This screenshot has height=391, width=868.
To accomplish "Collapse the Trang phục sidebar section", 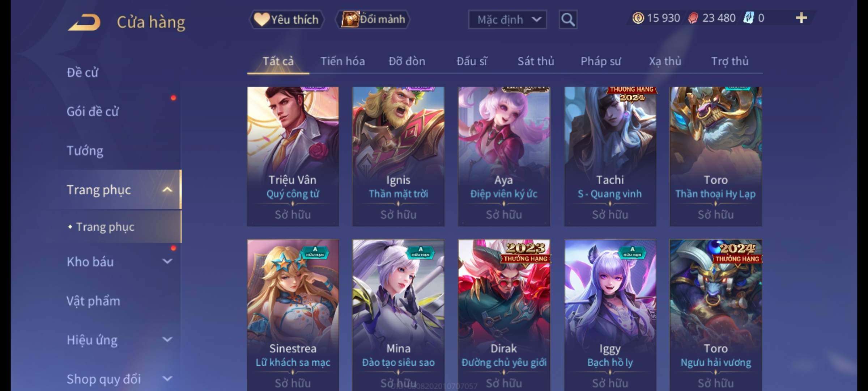I will [167, 190].
